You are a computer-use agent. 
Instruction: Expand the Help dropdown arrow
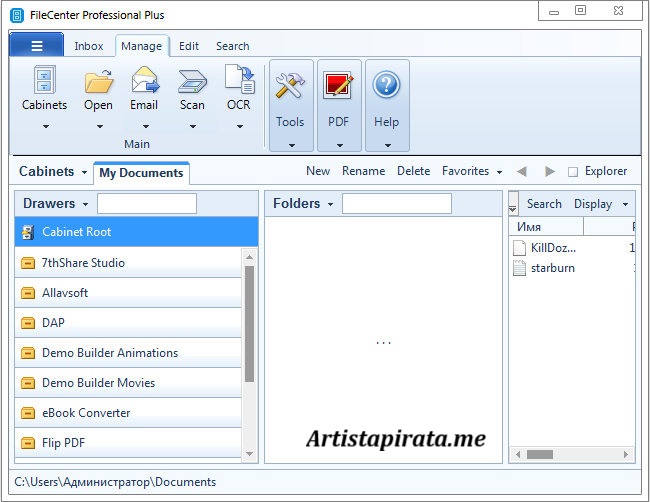click(388, 145)
